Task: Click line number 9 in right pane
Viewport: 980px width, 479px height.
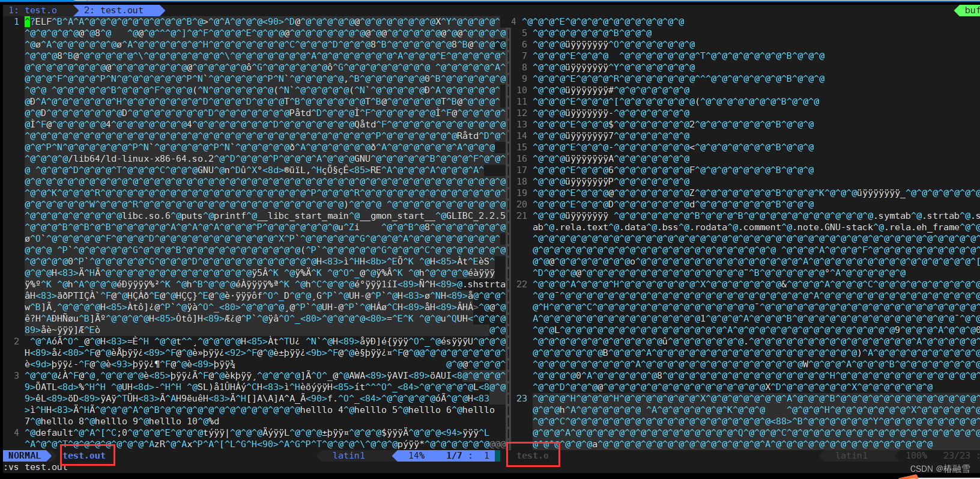Action: pyautogui.click(x=524, y=79)
